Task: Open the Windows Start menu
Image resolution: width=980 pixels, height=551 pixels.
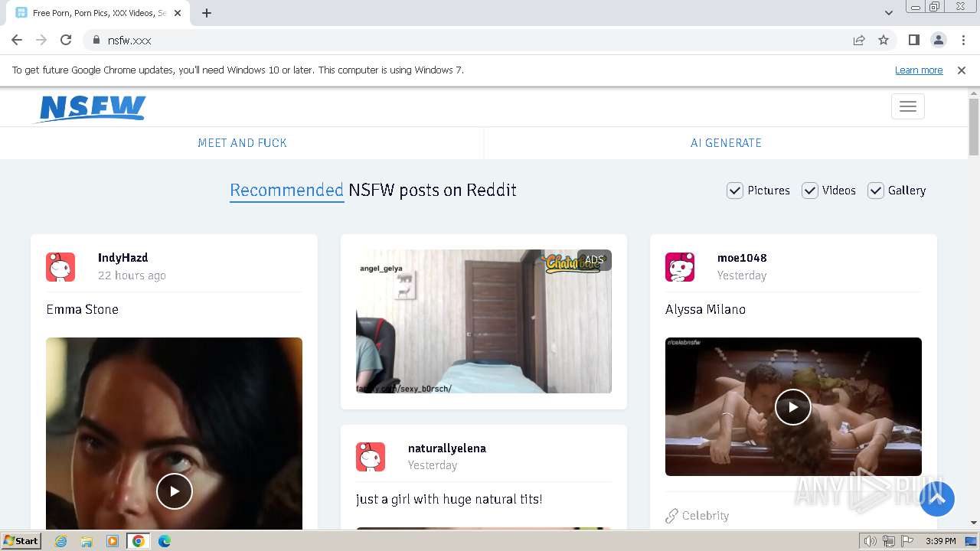Action: click(21, 541)
